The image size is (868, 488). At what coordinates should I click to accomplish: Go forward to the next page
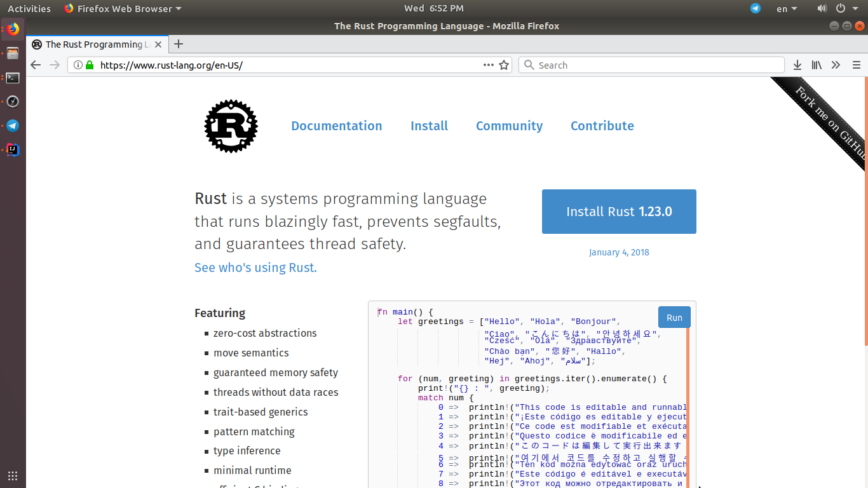click(55, 65)
